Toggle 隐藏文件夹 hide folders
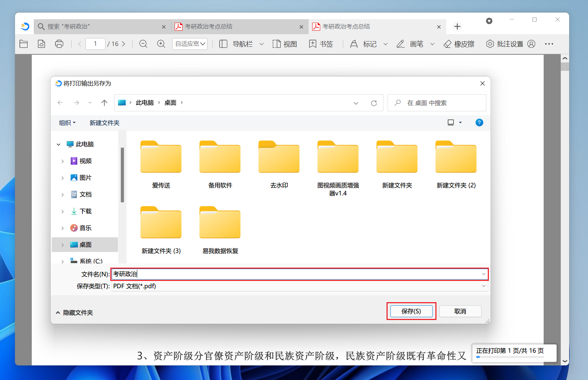588x380 pixels. 74,313
